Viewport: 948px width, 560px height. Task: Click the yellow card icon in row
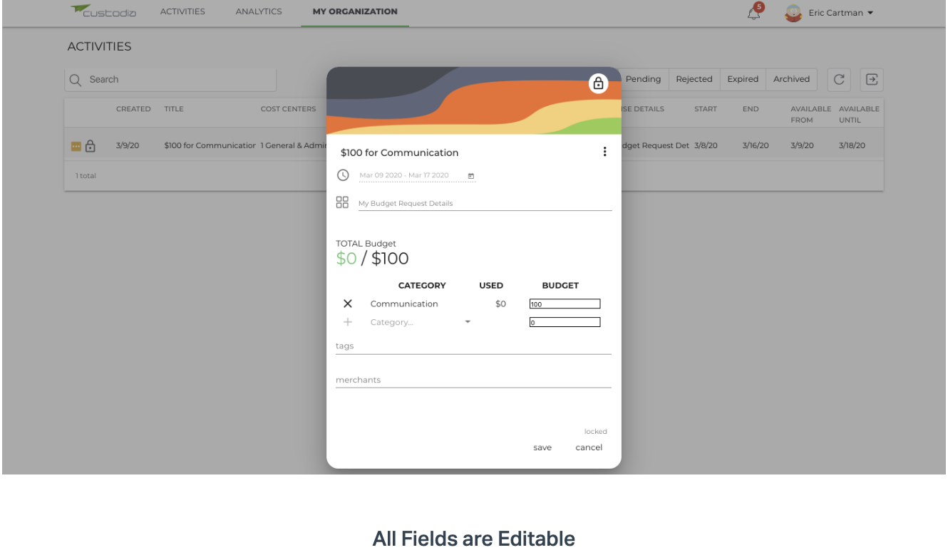coord(76,146)
